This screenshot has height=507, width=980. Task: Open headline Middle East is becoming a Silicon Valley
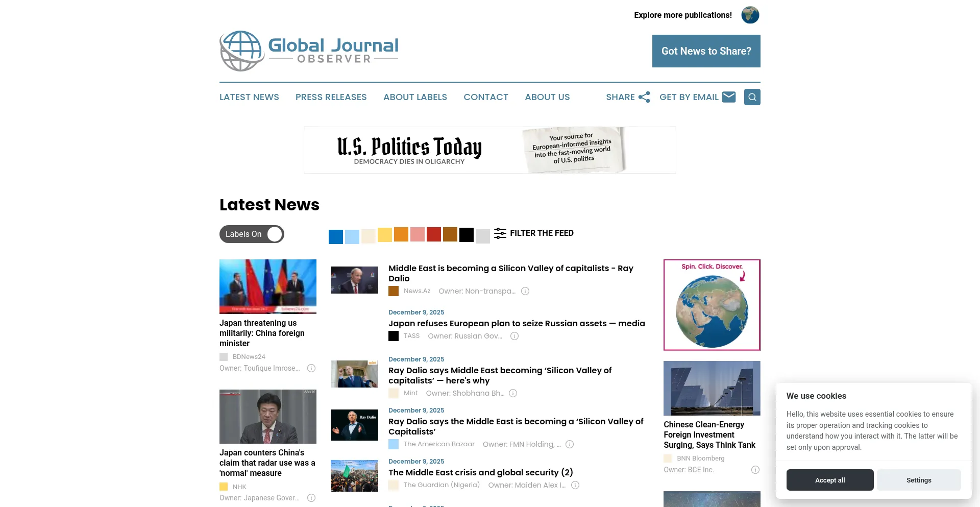click(x=511, y=273)
